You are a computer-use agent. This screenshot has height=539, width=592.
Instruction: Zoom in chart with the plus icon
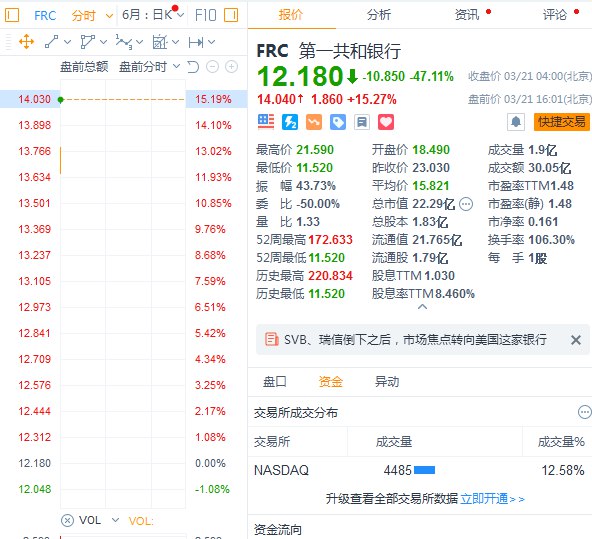click(x=231, y=67)
